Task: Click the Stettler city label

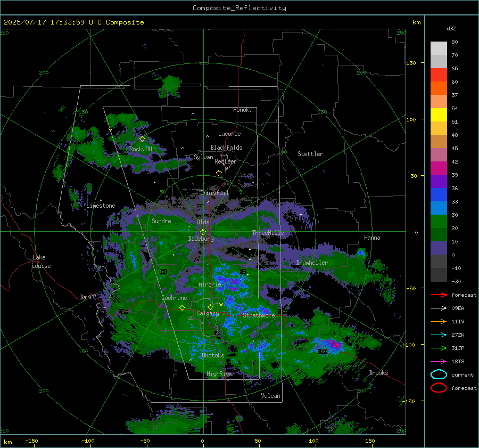Action: (x=310, y=154)
